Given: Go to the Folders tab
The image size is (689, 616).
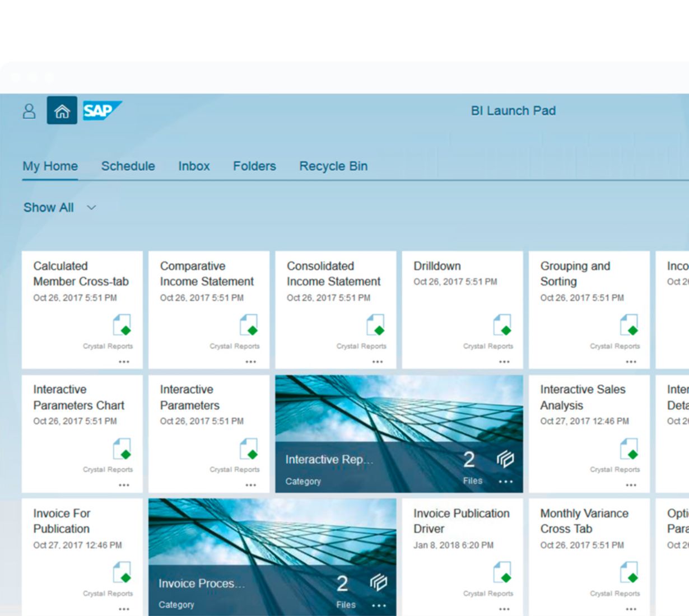Looking at the screenshot, I should tap(254, 166).
